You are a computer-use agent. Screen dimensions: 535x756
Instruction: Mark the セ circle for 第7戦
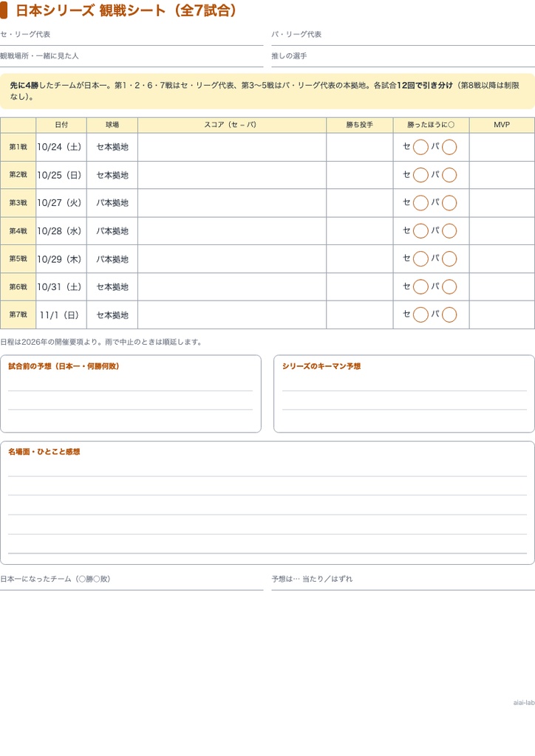420,315
